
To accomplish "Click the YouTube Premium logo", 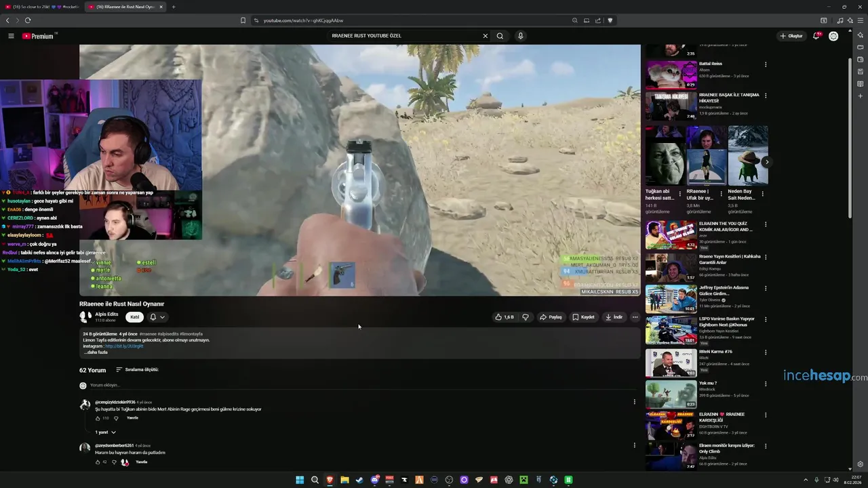I will pyautogui.click(x=38, y=36).
